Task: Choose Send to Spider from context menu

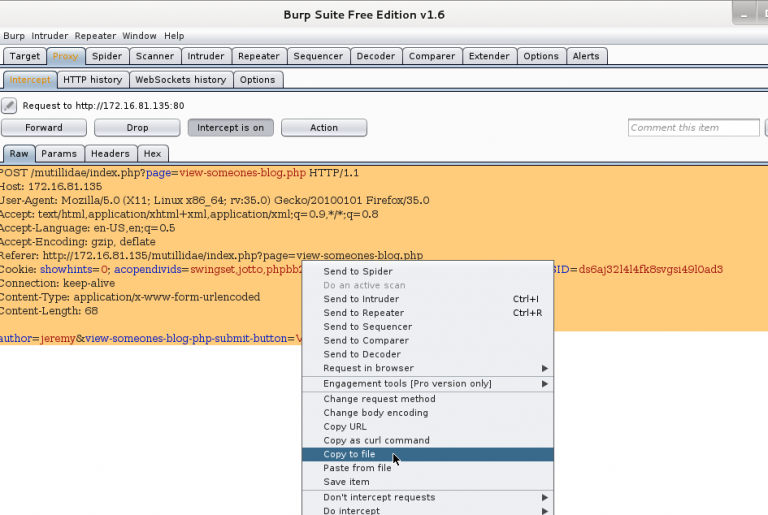Action: pyautogui.click(x=428, y=271)
